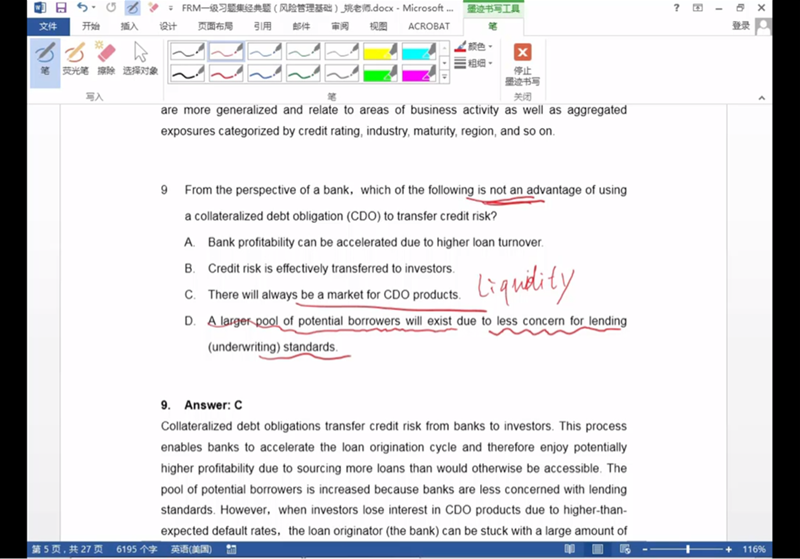Pick the thin red pen style
The width and height of the screenshot is (800, 559).
click(226, 51)
